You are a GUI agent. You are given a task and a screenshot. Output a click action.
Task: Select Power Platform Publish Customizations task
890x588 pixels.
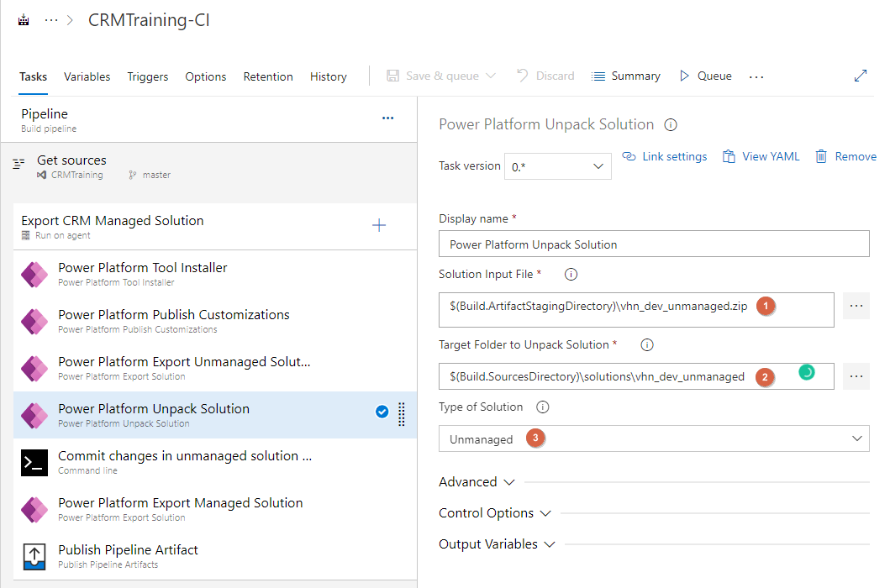[x=214, y=321]
